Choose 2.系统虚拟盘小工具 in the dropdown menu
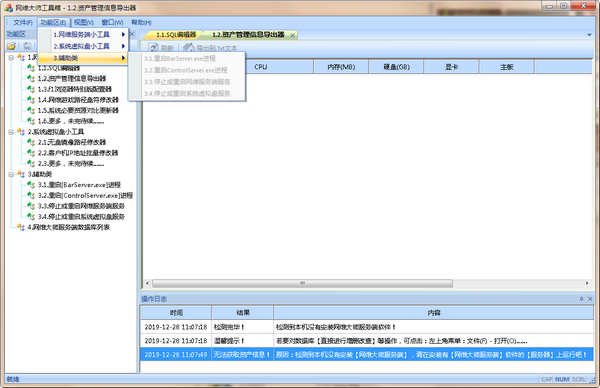The width and height of the screenshot is (600, 388). point(83,46)
